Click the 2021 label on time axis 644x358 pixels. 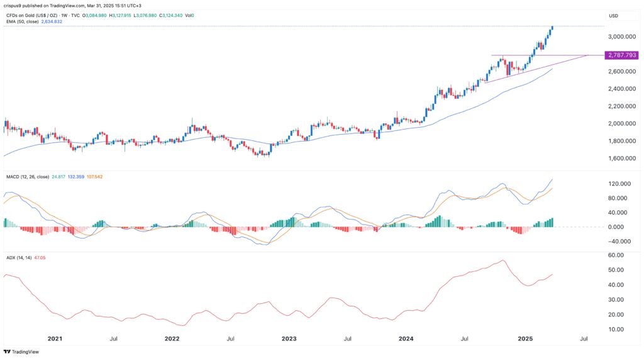tap(55, 338)
